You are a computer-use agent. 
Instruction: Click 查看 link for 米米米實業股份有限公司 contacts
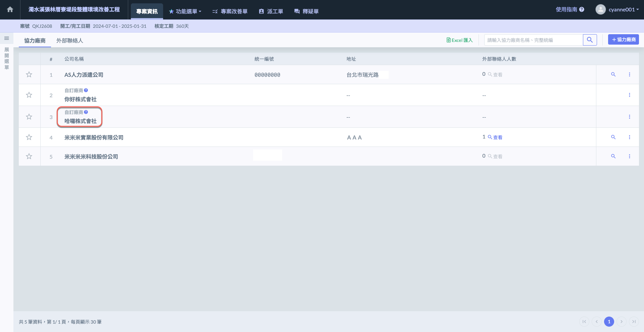tap(495, 137)
